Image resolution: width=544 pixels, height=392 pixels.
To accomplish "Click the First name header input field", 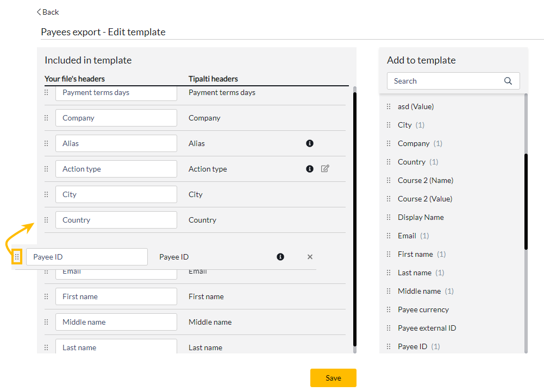I will (x=116, y=296).
